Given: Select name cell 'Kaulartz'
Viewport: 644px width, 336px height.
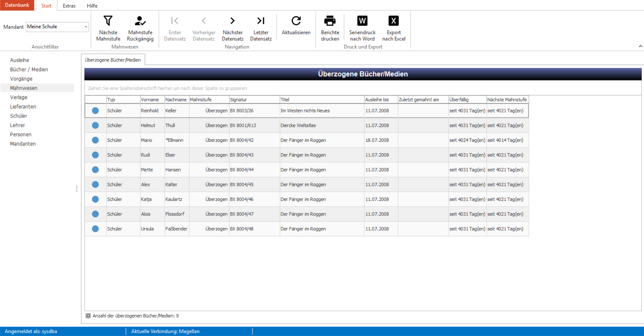Looking at the screenshot, I should [177, 199].
